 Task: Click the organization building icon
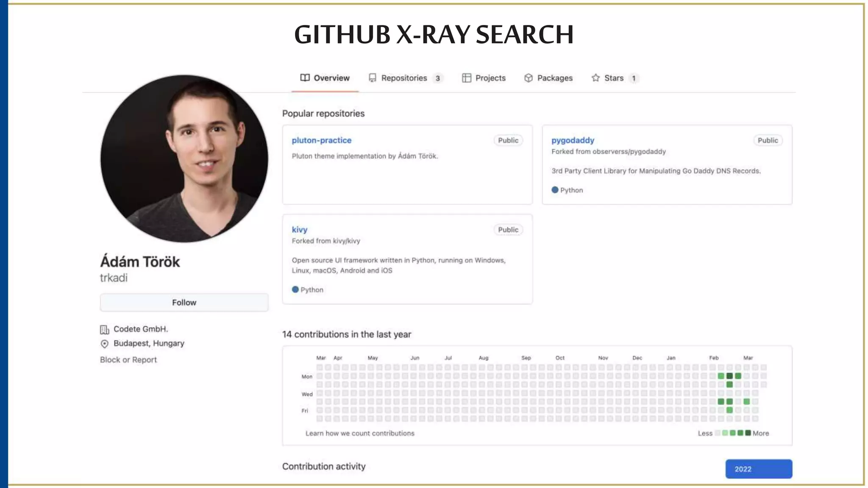click(x=104, y=330)
